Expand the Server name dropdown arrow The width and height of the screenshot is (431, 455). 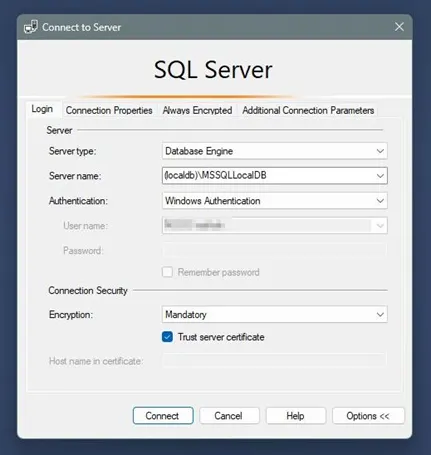coord(380,176)
